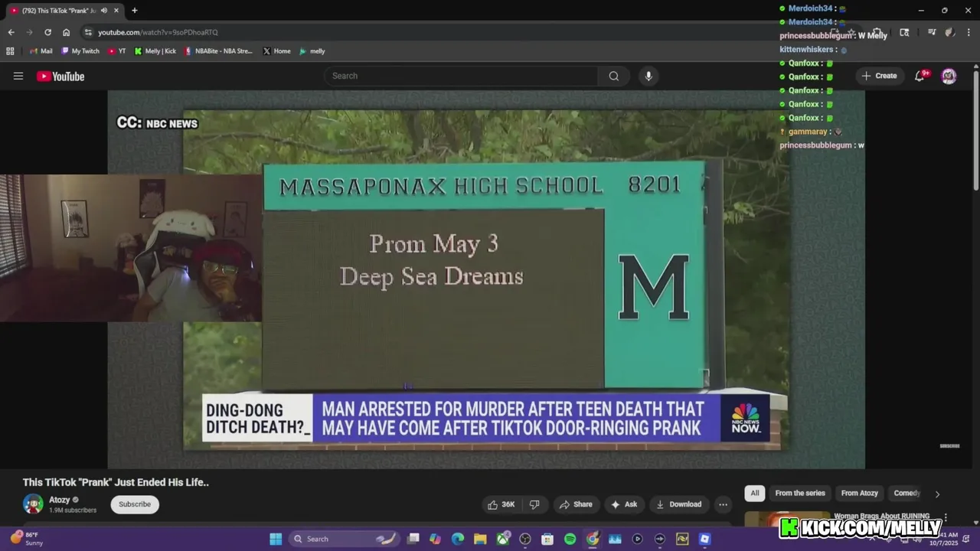Open the browser media controls icon

click(932, 32)
